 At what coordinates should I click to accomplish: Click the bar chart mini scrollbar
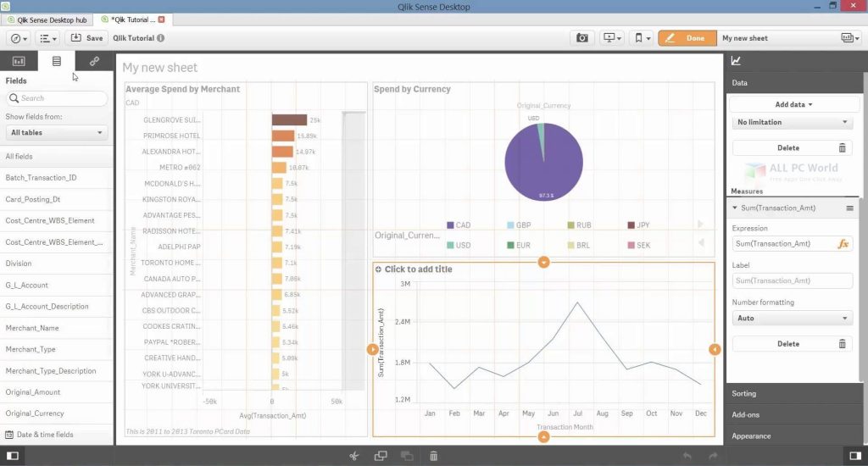coord(354,252)
